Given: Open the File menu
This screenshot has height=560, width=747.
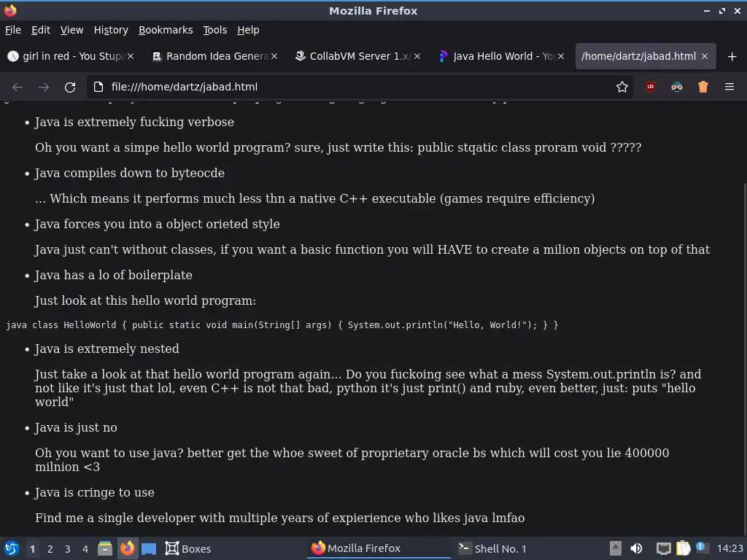Looking at the screenshot, I should [x=13, y=30].
